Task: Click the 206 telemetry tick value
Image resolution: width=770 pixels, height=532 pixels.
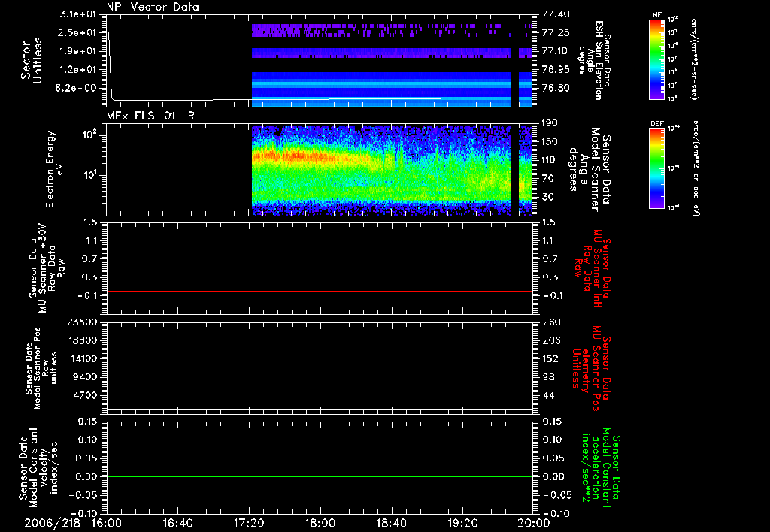Action: [551, 340]
